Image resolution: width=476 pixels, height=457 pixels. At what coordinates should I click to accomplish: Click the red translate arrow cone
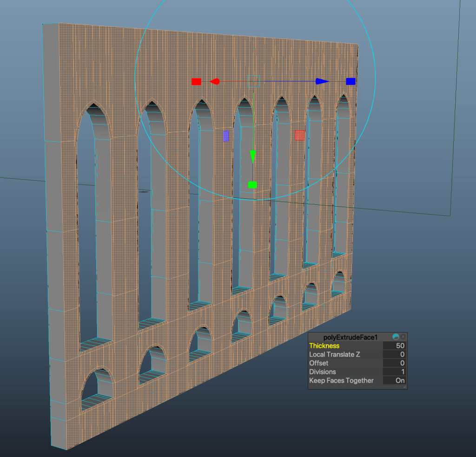coord(214,82)
